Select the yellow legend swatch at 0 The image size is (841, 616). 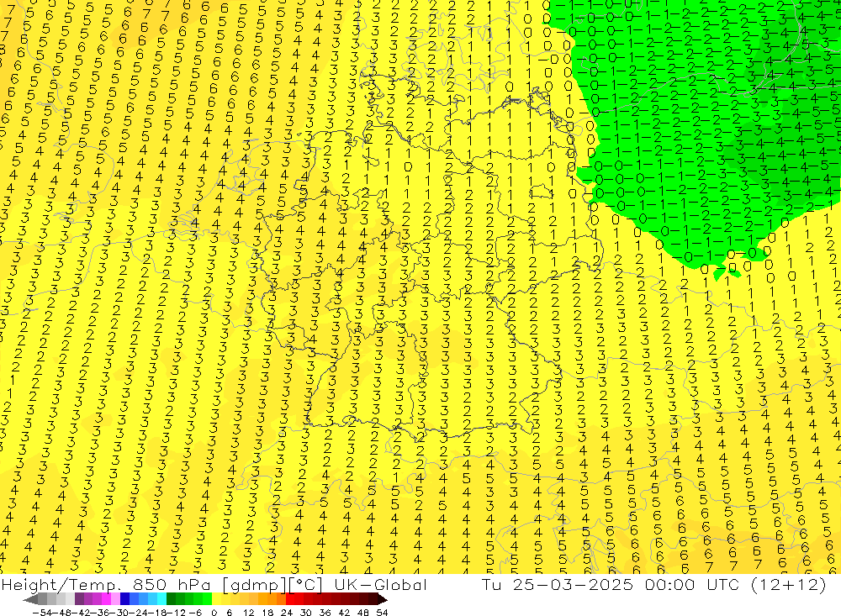216,599
